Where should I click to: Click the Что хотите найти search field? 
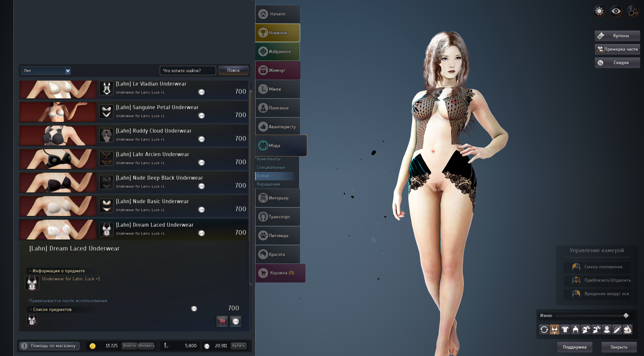tap(188, 71)
